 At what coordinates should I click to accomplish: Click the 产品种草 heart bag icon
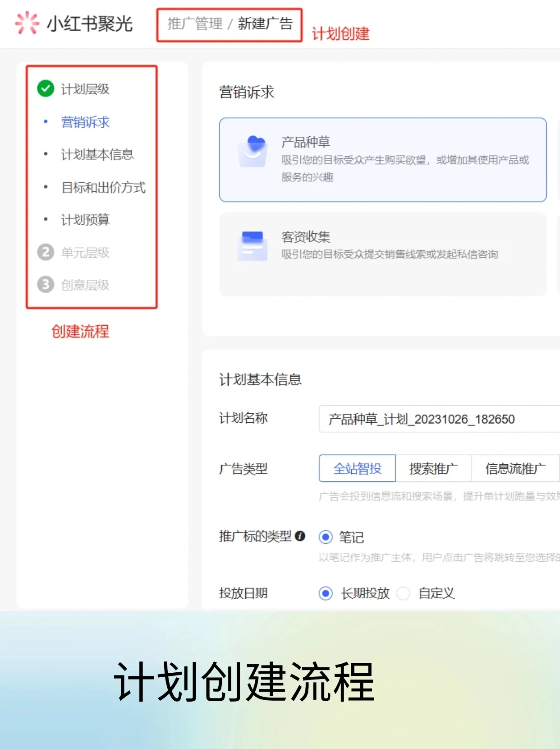coord(252,152)
